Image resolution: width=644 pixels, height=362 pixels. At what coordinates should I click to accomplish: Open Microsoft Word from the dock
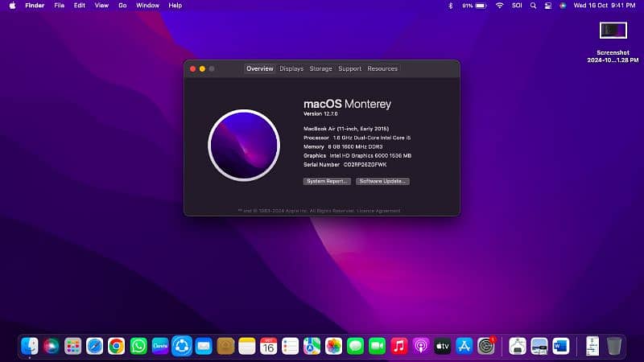point(561,346)
